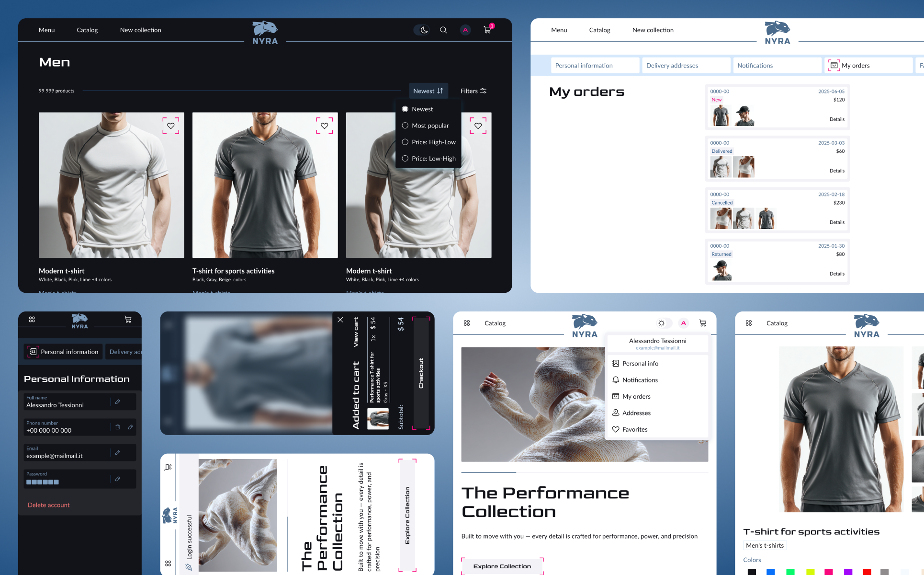
Task: Choose My orders in the account menu
Action: pyautogui.click(x=636, y=396)
